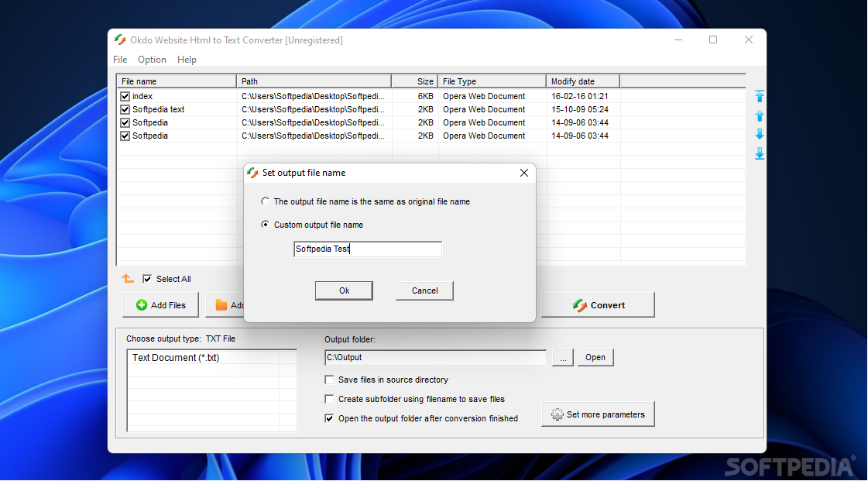Sort by File name column header
Viewport: 868px width, 488px height.
(x=177, y=81)
